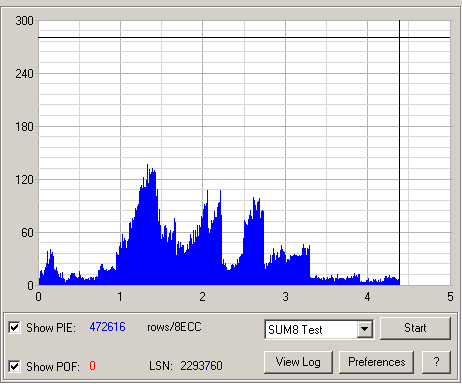Click the Show PIE label text
Image resolution: width=462 pixels, height=384 pixels.
coord(51,328)
